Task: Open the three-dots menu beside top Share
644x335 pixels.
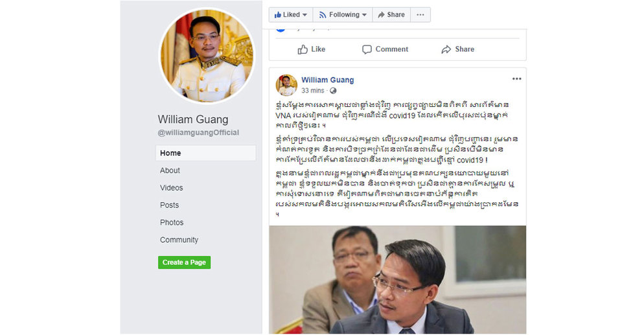Action: (x=420, y=15)
